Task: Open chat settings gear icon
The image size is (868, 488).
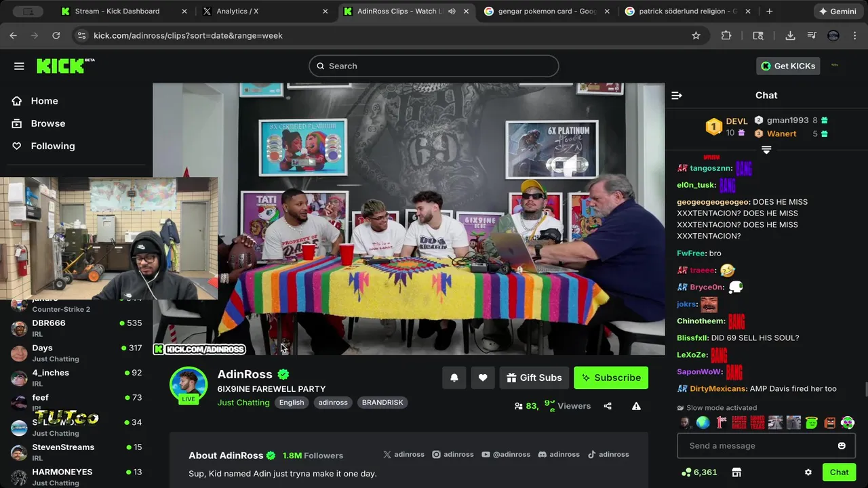Action: coord(808,472)
